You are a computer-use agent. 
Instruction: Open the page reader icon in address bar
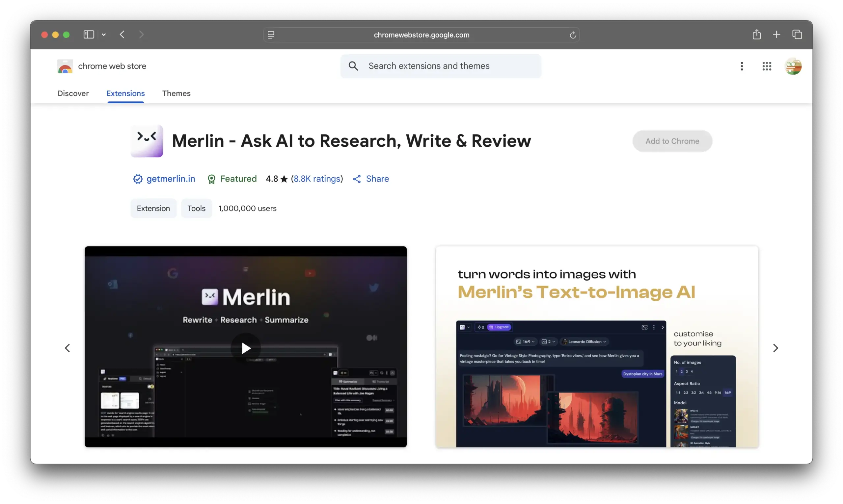pos(271,35)
